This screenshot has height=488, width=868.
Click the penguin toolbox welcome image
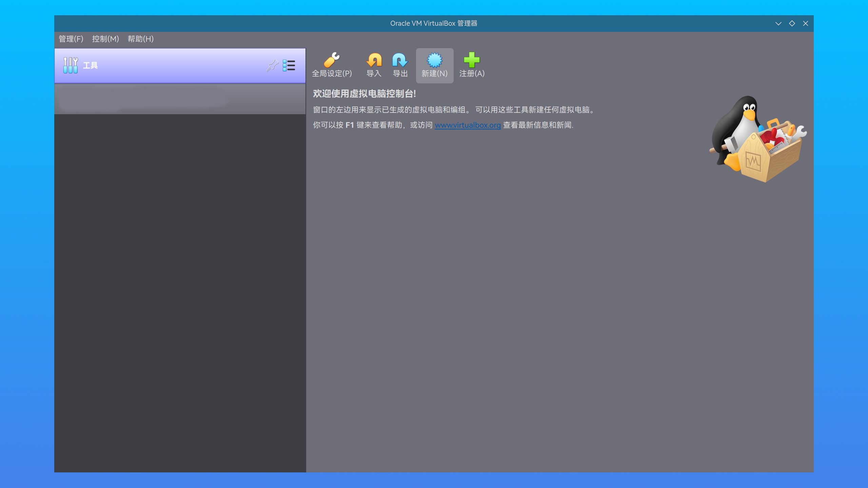(758, 139)
